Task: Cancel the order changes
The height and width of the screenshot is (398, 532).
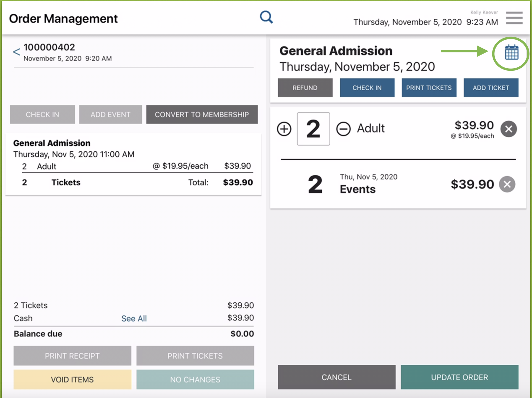Action: [x=336, y=377]
